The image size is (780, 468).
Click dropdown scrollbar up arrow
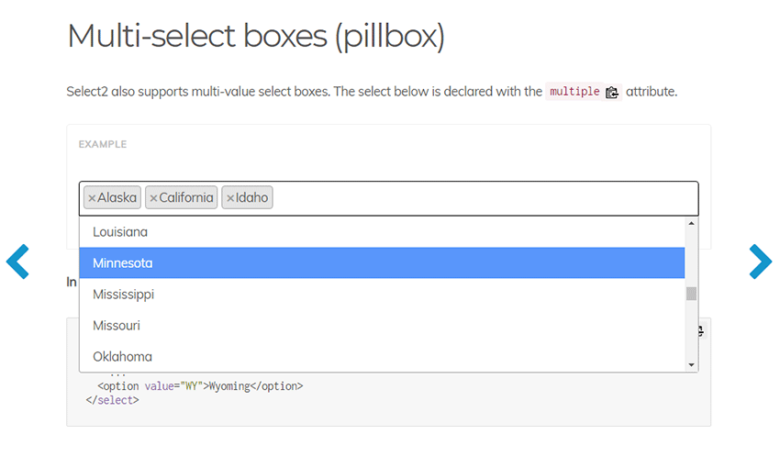pos(691,224)
